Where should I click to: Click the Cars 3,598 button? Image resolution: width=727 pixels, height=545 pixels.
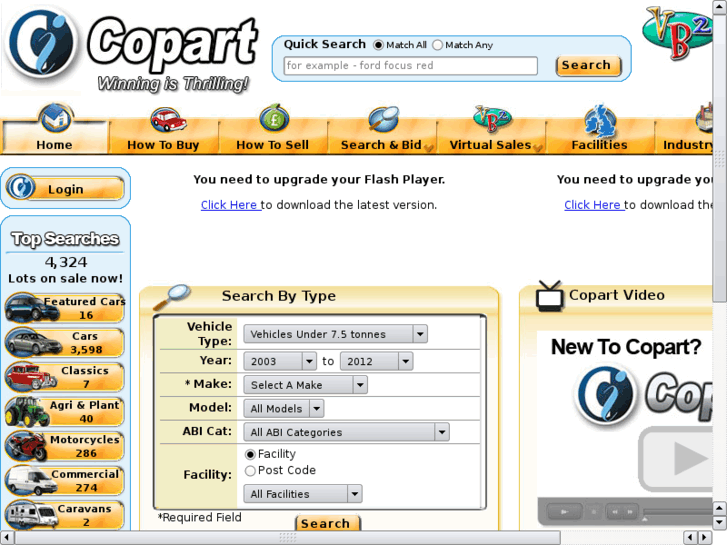coord(65,342)
